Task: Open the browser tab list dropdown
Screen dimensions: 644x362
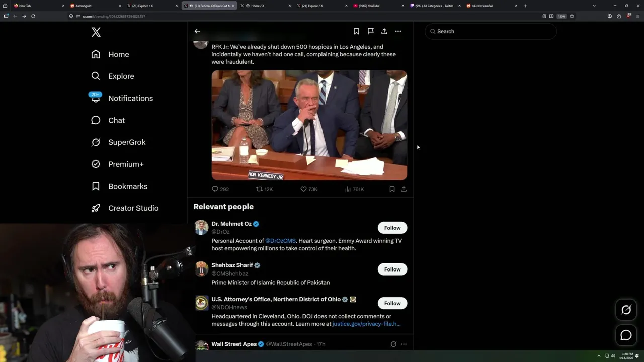Action: click(x=594, y=6)
